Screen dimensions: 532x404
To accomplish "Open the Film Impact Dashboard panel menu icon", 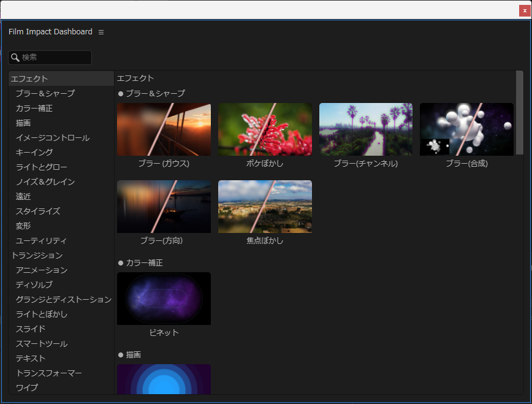I will point(101,32).
